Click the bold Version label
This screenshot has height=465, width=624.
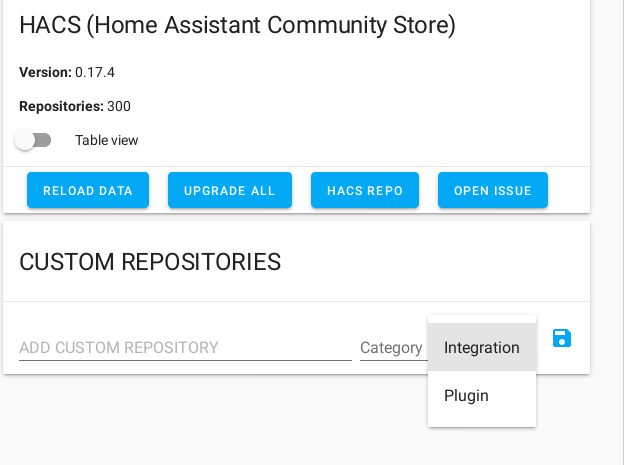coord(45,72)
